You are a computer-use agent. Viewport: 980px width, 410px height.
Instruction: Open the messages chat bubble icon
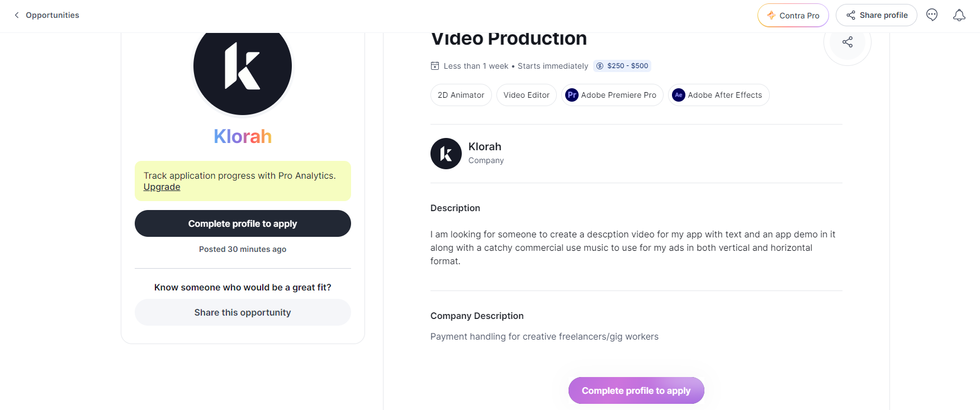(x=932, y=15)
